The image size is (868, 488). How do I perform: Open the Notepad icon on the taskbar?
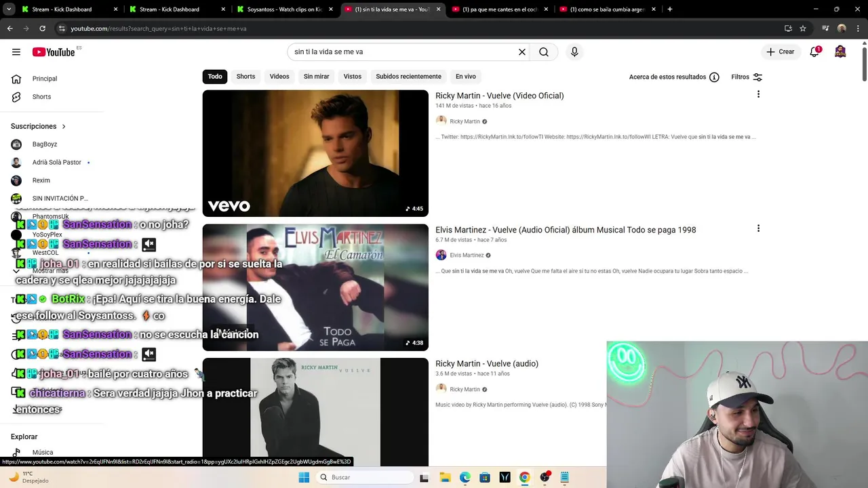pos(564,477)
